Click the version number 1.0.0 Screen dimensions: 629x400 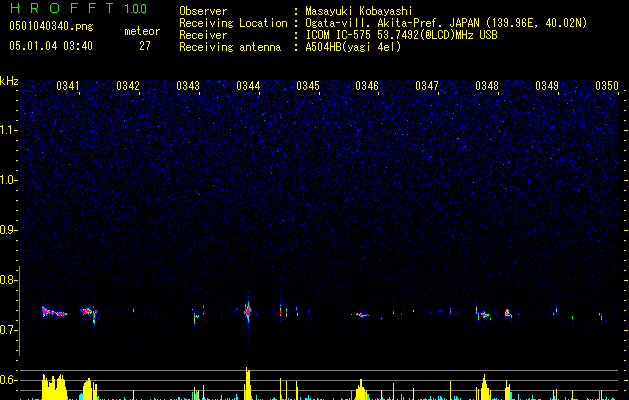(x=135, y=9)
